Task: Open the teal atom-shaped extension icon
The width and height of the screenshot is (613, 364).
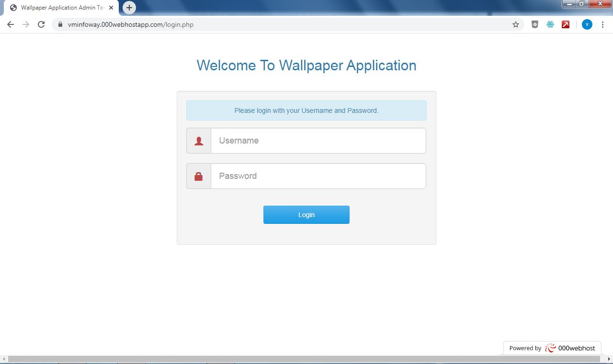Action: click(550, 24)
